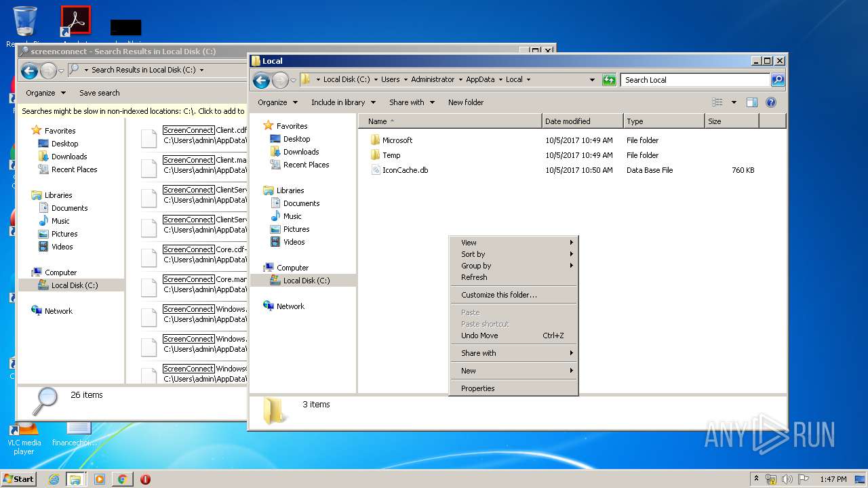This screenshot has height=488, width=868.
Task: Select Pictures library in Local window sidebar
Action: tap(296, 229)
